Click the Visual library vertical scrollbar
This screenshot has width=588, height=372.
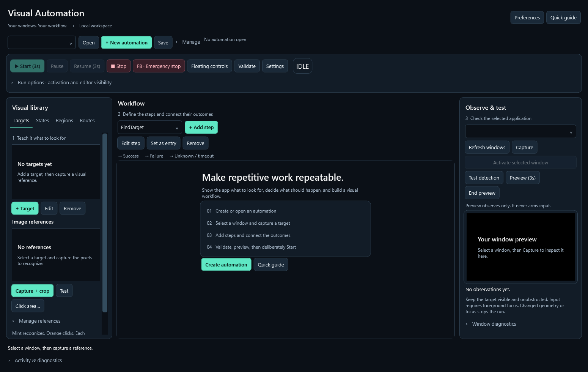pyautogui.click(x=105, y=222)
